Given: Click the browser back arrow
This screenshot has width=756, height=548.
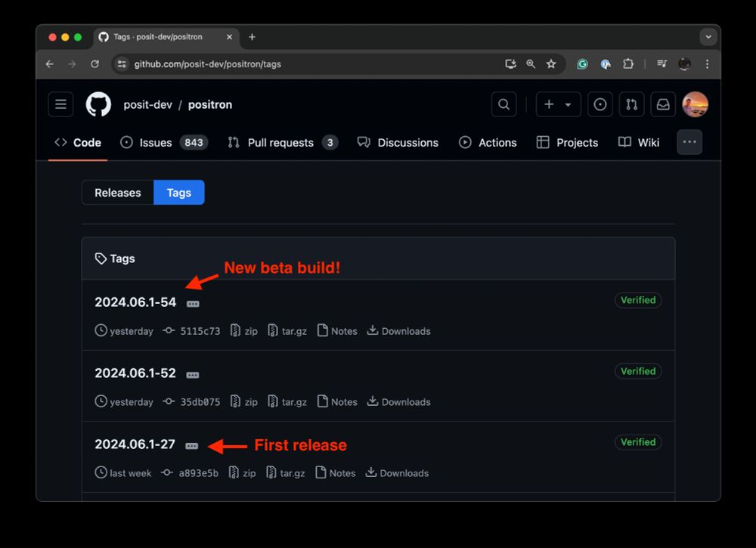Looking at the screenshot, I should (50, 64).
